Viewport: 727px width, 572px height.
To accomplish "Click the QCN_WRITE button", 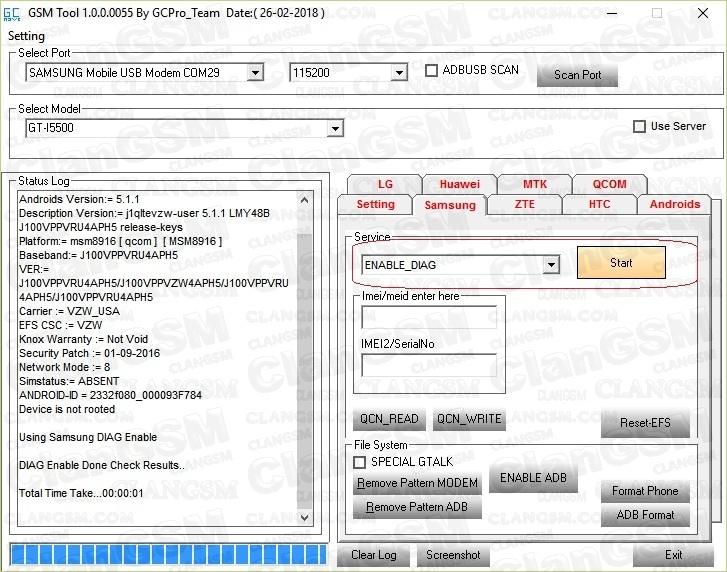I will point(469,419).
